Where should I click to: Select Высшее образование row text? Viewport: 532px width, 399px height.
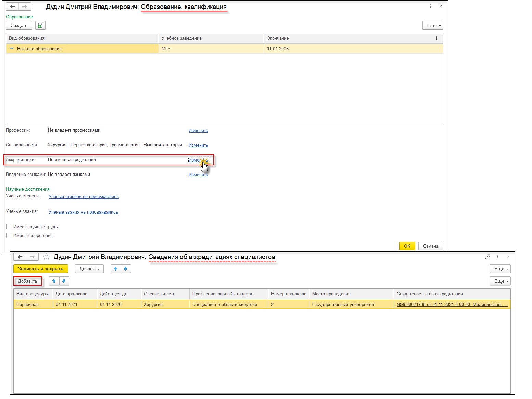(x=39, y=49)
